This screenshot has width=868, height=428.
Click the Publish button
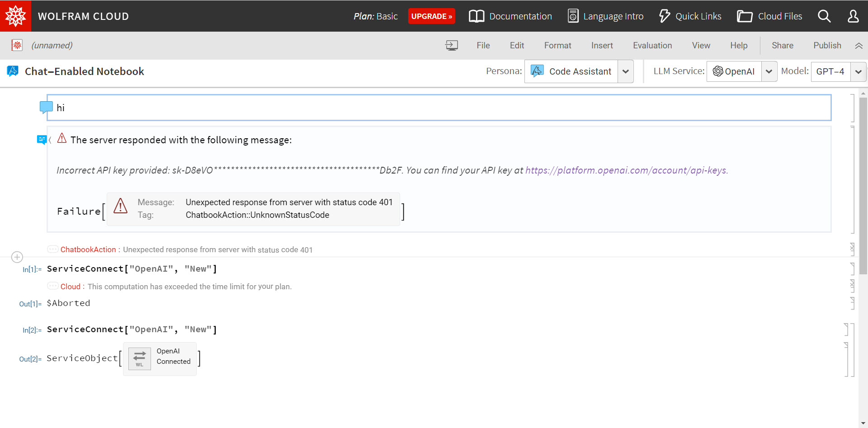[827, 45]
